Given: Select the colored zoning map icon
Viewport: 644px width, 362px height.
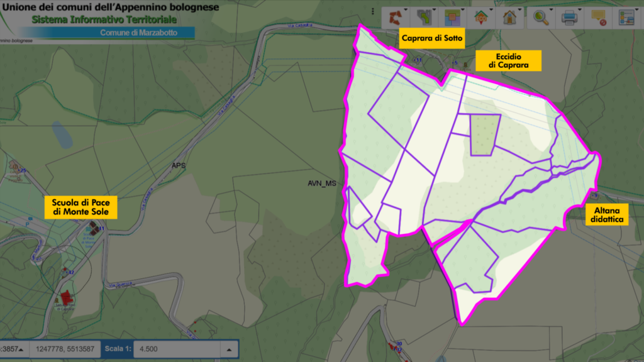Looking at the screenshot, I should (452, 18).
